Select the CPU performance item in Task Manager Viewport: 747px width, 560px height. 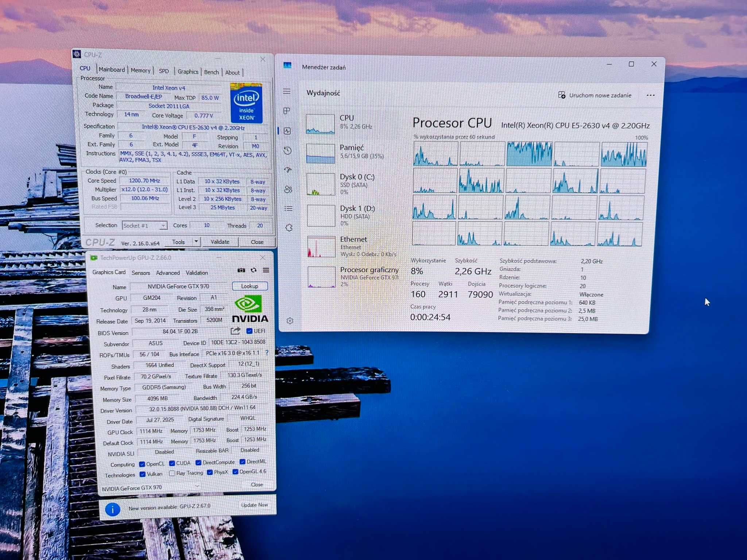pyautogui.click(x=352, y=123)
